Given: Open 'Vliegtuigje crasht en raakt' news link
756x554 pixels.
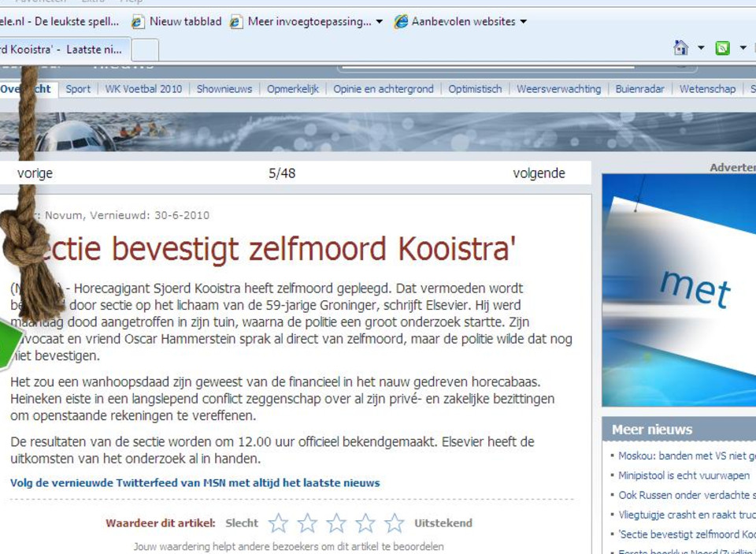Looking at the screenshot, I should pyautogui.click(x=687, y=515).
